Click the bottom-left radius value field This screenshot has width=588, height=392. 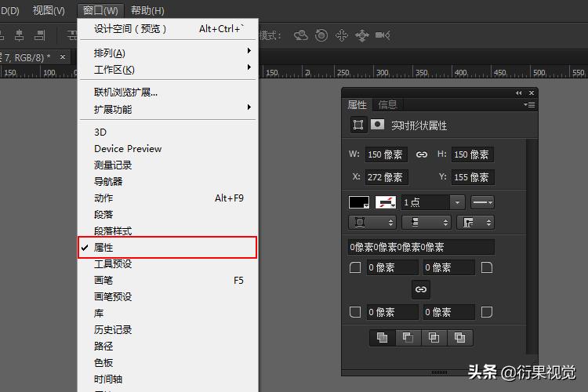pyautogui.click(x=392, y=312)
